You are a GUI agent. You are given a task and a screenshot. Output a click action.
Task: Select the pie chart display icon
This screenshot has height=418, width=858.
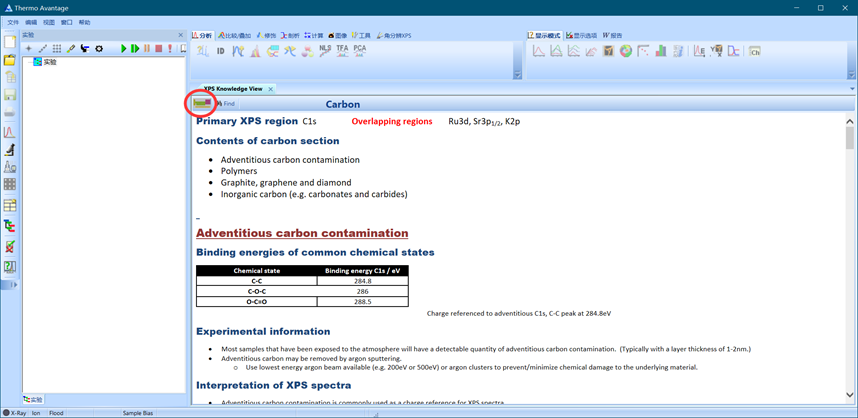(x=626, y=51)
